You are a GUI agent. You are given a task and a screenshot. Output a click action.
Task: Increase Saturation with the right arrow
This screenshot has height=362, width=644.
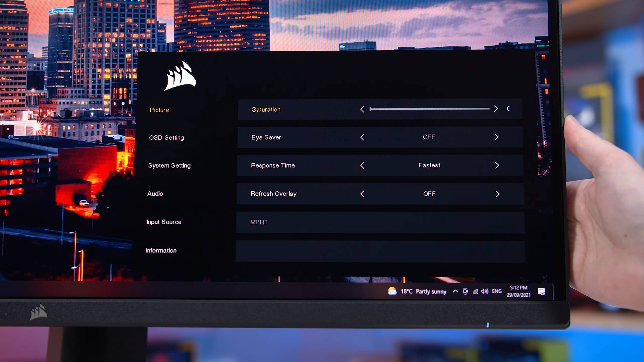tap(496, 109)
